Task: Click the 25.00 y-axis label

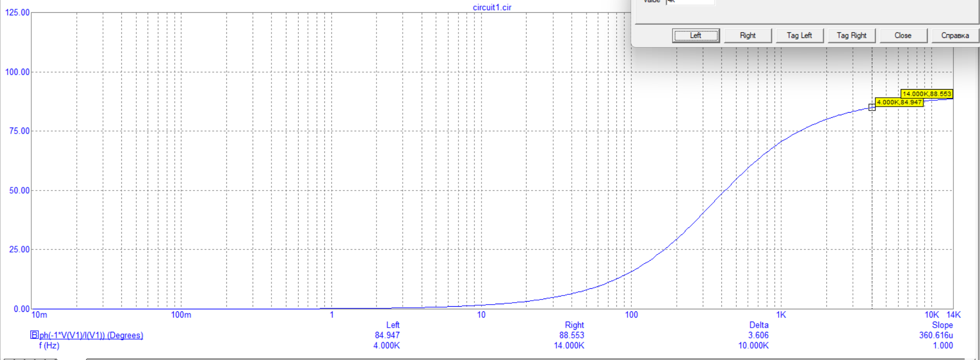Action: click(x=19, y=249)
